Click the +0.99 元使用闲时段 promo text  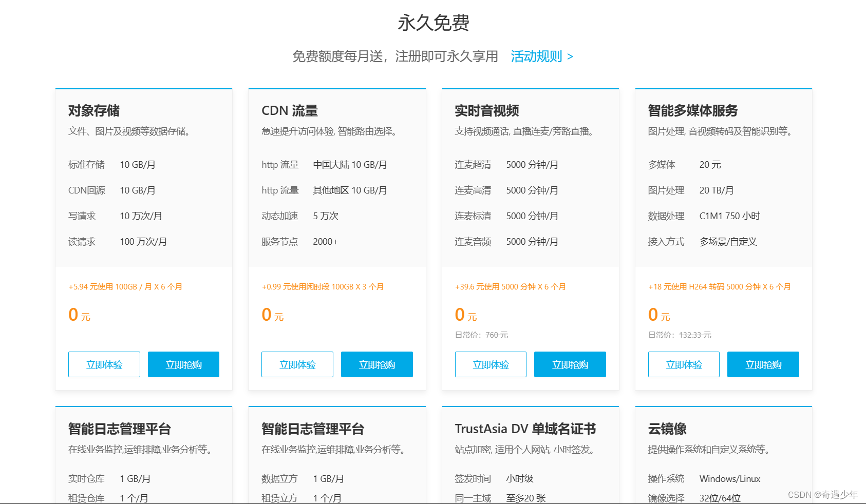tap(323, 287)
